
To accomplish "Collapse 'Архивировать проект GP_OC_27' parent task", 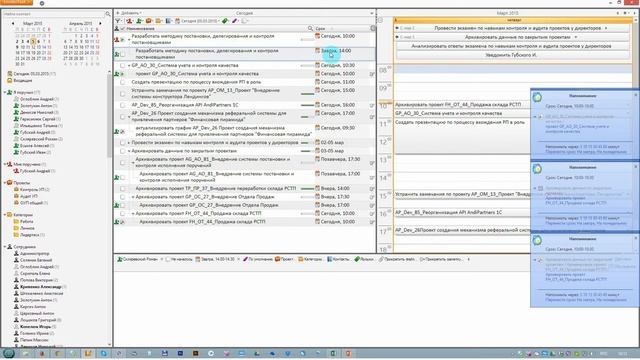I will [133, 197].
